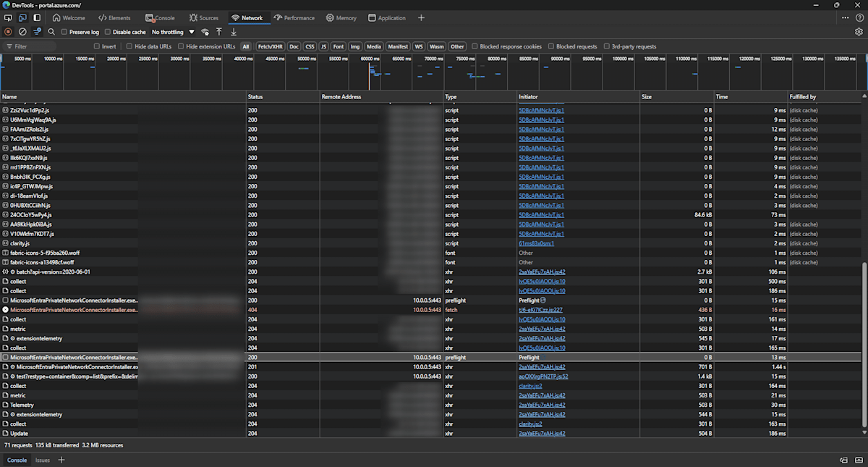
Task: Sort by the Time column header
Action: click(751, 96)
